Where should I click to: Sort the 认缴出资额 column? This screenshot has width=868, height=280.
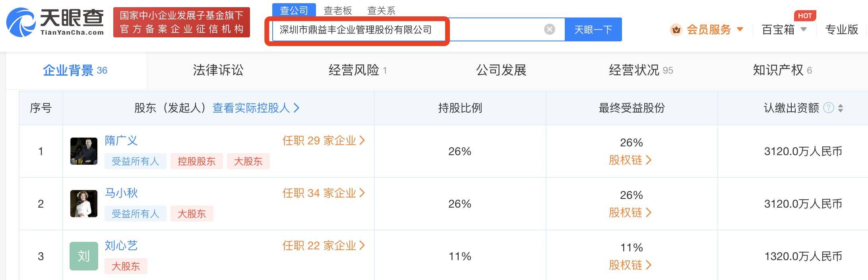tap(840, 108)
